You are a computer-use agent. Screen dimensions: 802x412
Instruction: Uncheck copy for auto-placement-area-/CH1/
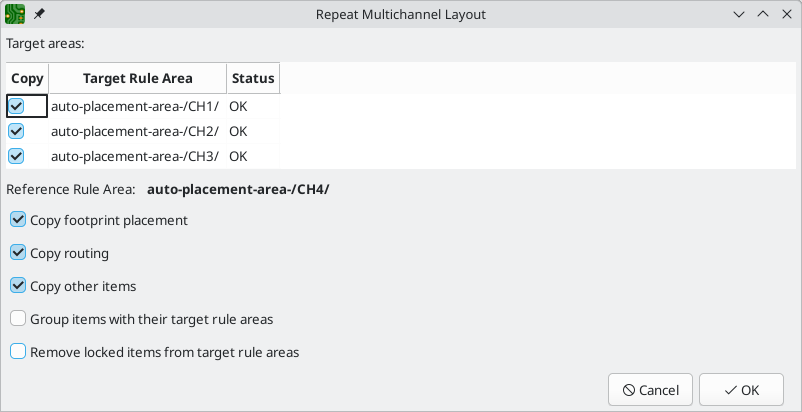(16, 106)
